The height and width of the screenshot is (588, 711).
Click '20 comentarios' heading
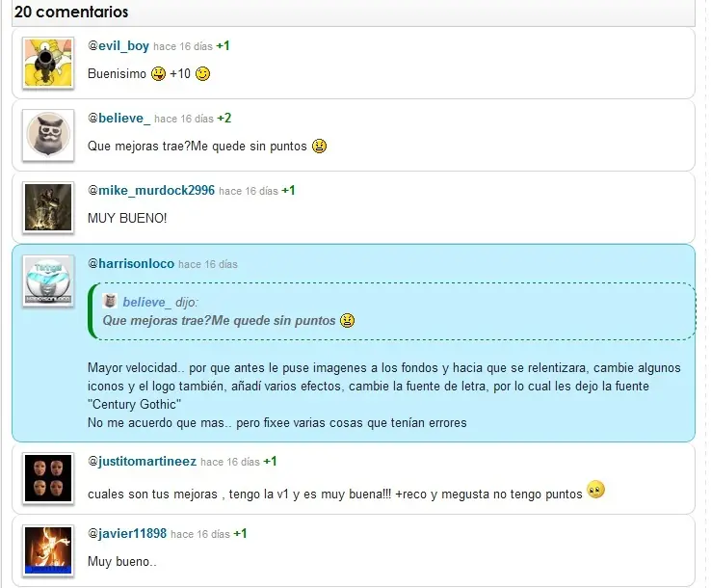71,12
